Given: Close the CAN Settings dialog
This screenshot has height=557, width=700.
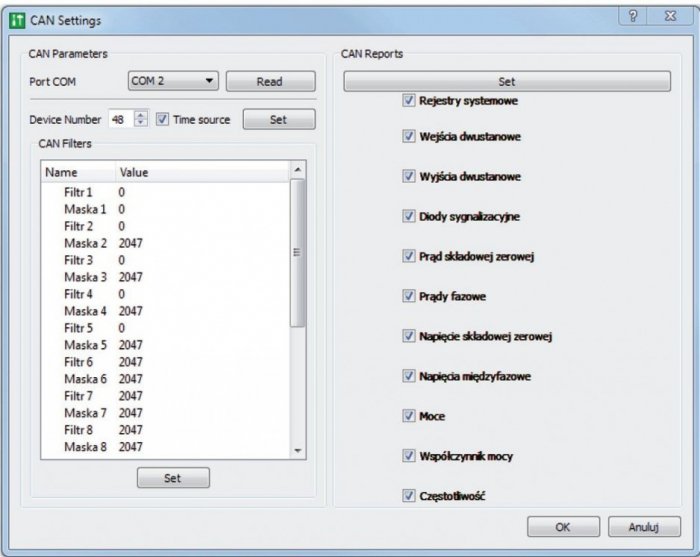Looking at the screenshot, I should pyautogui.click(x=670, y=16).
